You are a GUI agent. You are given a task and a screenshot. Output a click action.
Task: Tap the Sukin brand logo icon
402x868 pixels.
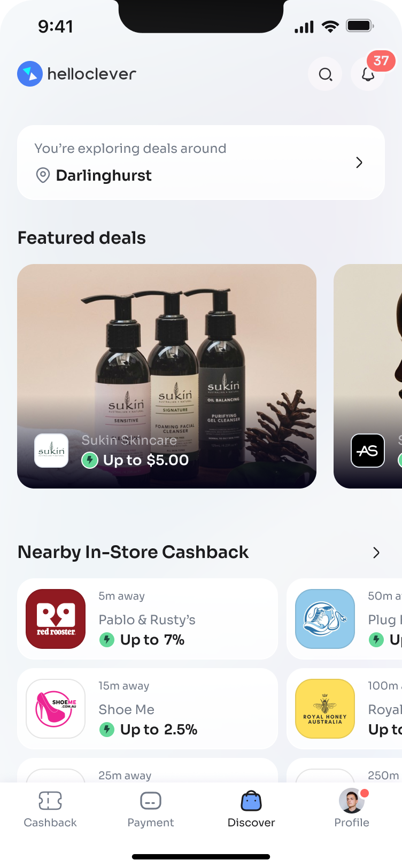pyautogui.click(x=51, y=451)
